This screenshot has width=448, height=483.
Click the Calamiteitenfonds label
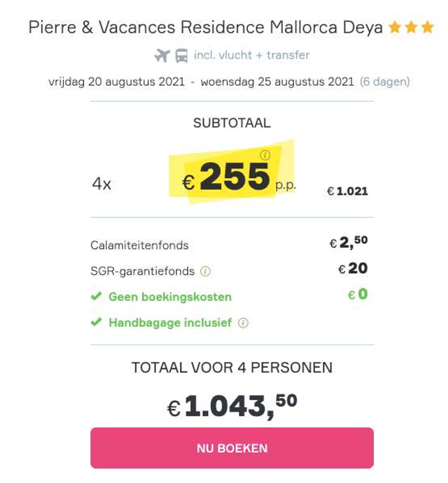click(x=139, y=245)
